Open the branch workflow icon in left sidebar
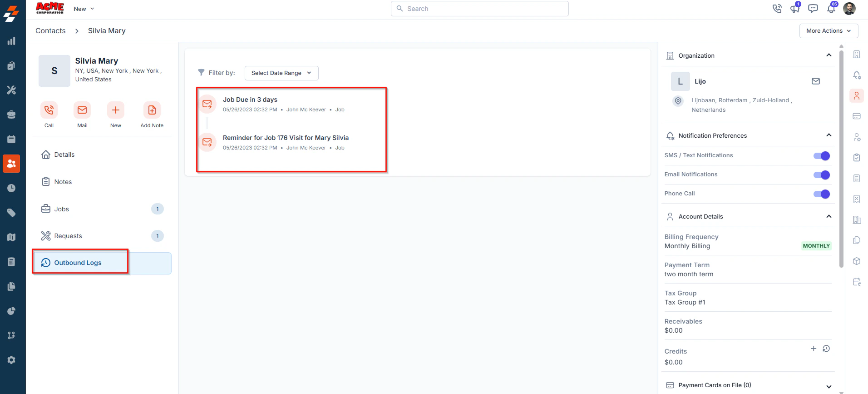Viewport: 868px width, 394px height. [x=12, y=335]
